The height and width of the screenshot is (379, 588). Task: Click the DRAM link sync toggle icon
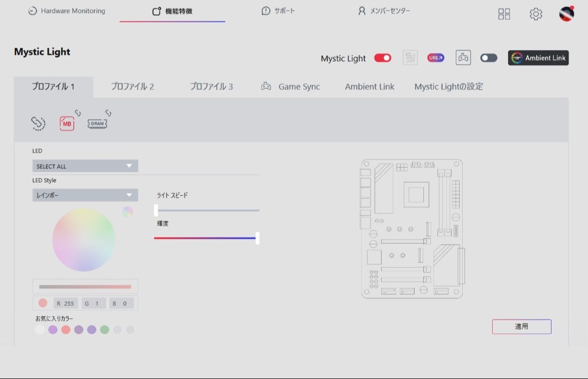tap(108, 112)
